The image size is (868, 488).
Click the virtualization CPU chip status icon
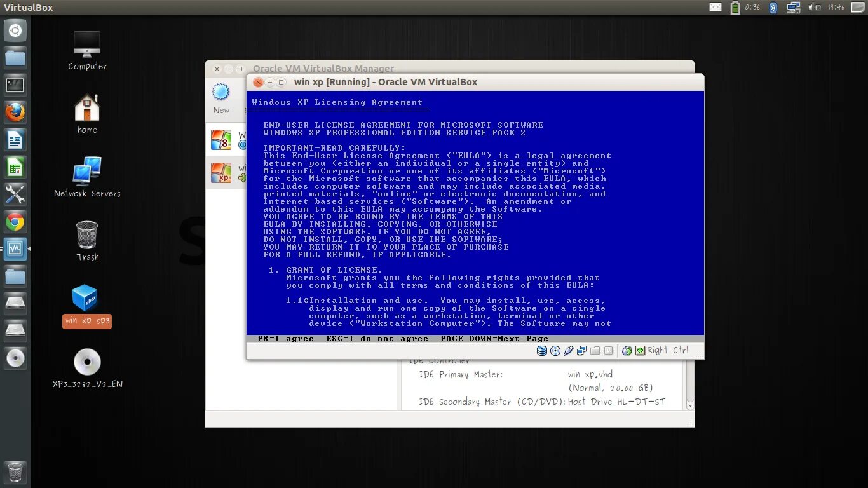(x=609, y=351)
